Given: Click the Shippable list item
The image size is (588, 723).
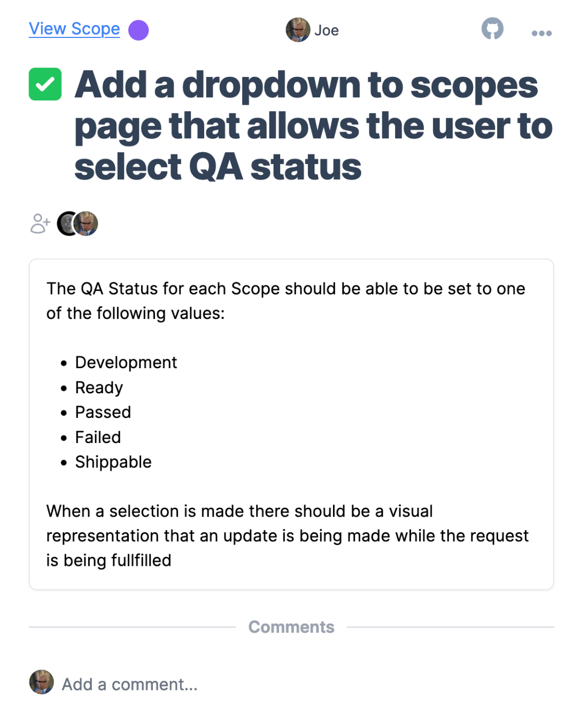Looking at the screenshot, I should pyautogui.click(x=113, y=462).
